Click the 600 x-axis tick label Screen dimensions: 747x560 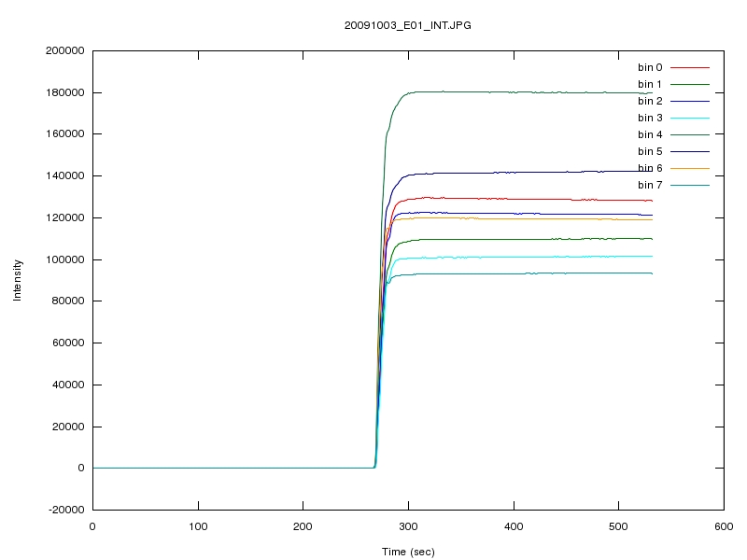pyautogui.click(x=724, y=526)
